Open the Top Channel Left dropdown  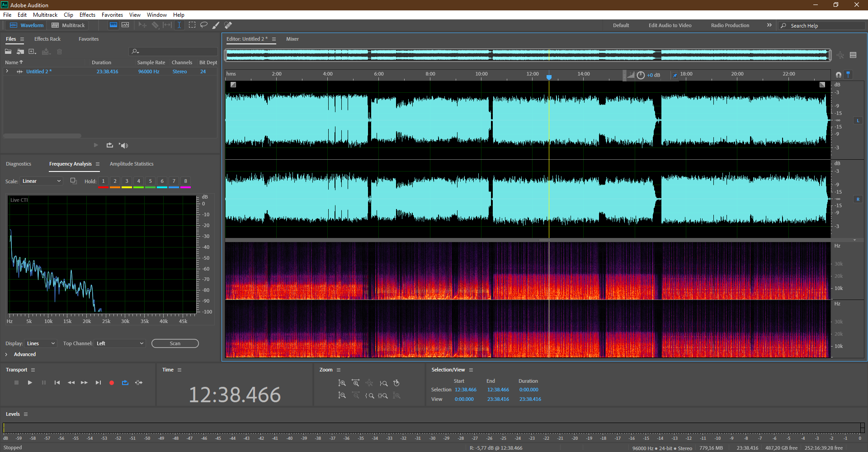[x=120, y=343]
